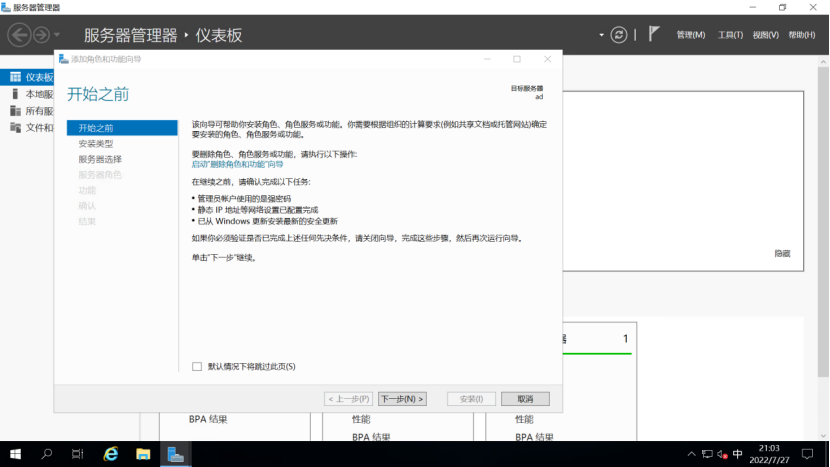
Task: Select 仪表板 in the left navigation pane
Action: (x=27, y=77)
